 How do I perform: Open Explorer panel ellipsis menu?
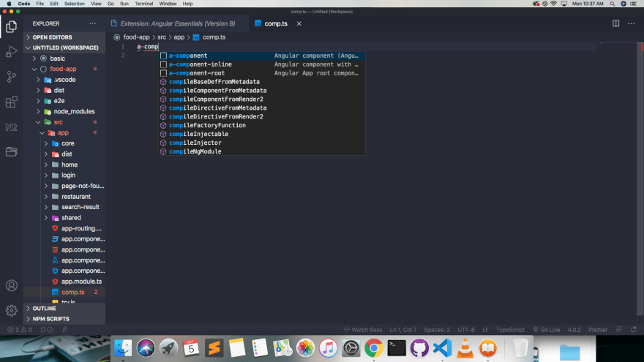click(x=93, y=23)
